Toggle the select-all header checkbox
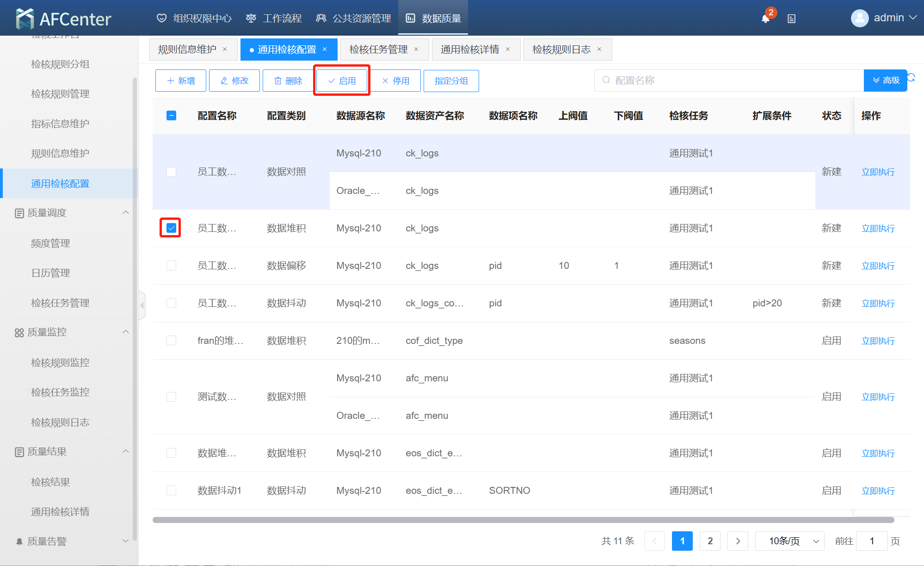This screenshot has width=924, height=566. 171,116
